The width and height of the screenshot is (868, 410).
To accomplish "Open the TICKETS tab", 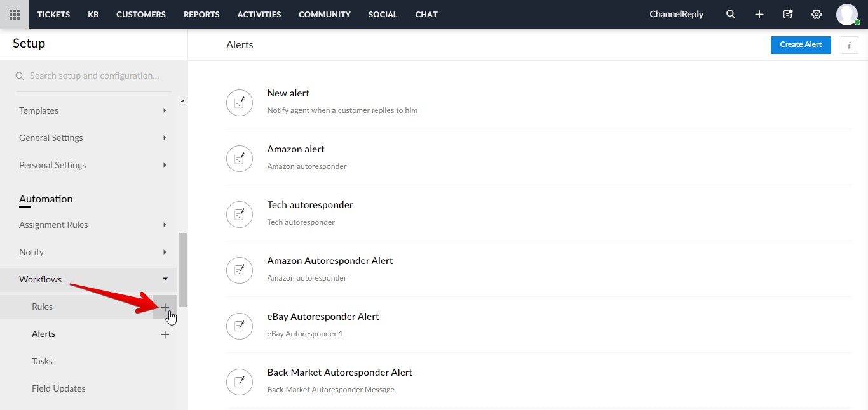I will pyautogui.click(x=53, y=14).
